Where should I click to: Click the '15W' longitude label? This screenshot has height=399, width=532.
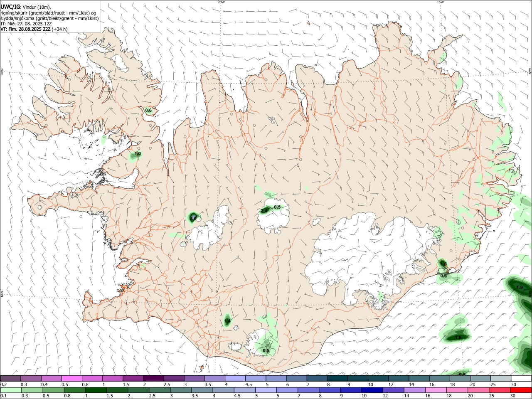click(440, 2)
